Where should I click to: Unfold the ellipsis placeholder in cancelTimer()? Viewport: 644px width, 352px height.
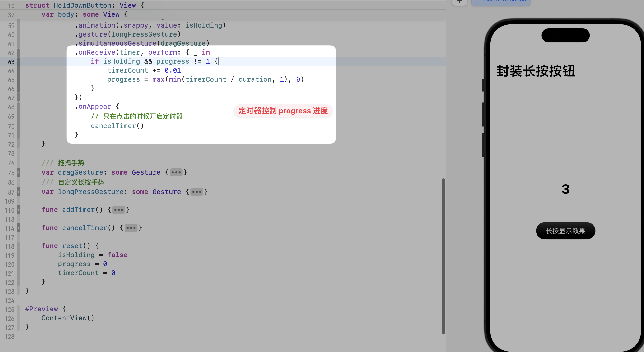tap(131, 228)
